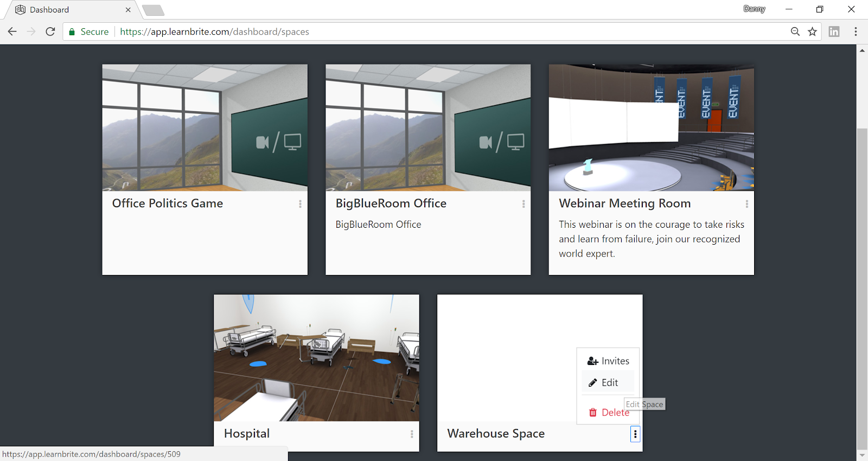This screenshot has height=461, width=868.
Task: Go forward in browser history
Action: pyautogui.click(x=31, y=31)
